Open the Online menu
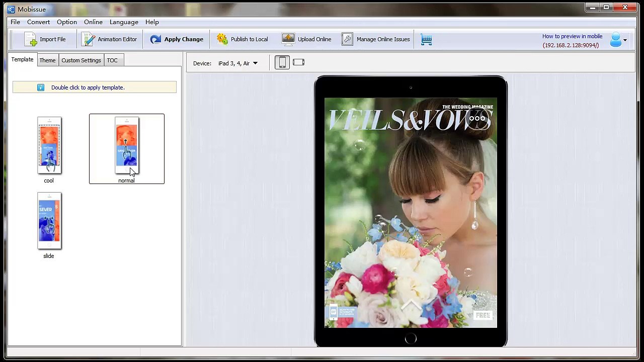 93,22
